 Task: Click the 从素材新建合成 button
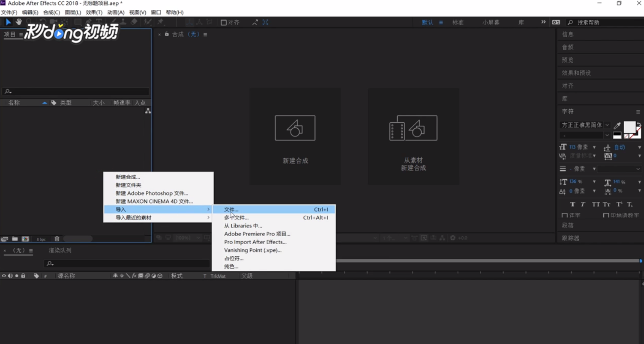coord(413,136)
